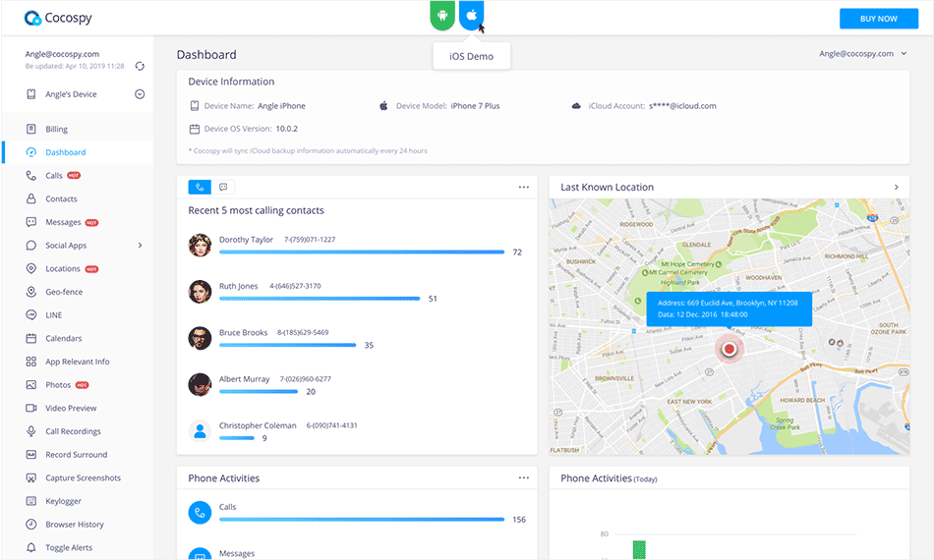Expand the Angle's Device dropdown
This screenshot has height=560, width=934.
pos(140,94)
